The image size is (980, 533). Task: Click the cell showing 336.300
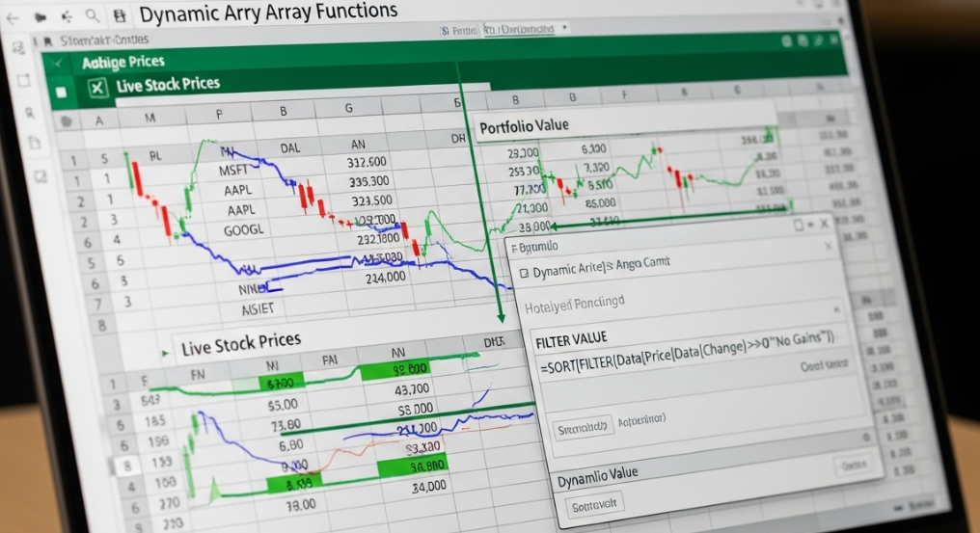[368, 182]
